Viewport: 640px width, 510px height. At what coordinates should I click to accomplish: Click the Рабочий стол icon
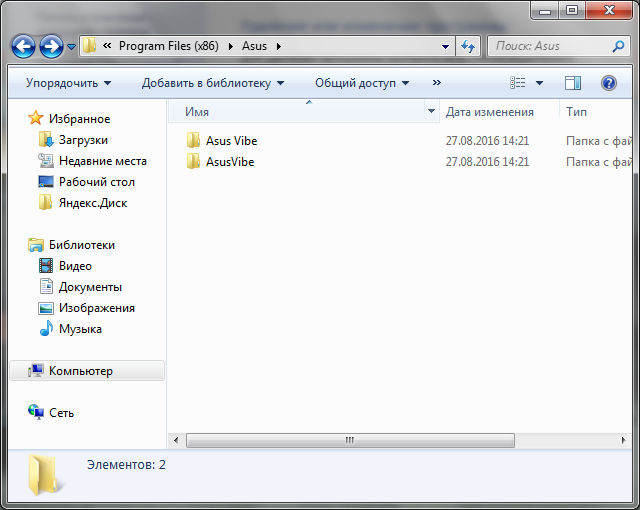point(46,181)
